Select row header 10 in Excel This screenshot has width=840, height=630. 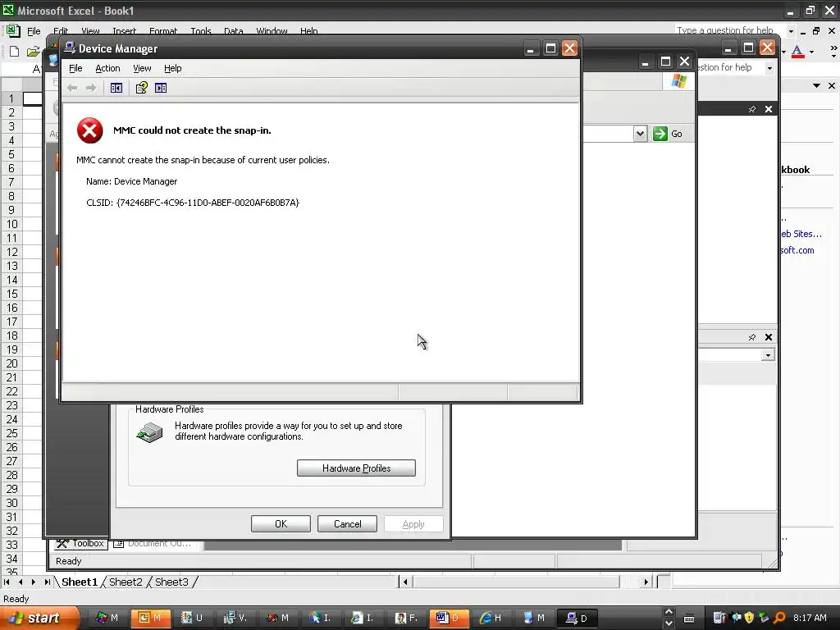[x=11, y=224]
